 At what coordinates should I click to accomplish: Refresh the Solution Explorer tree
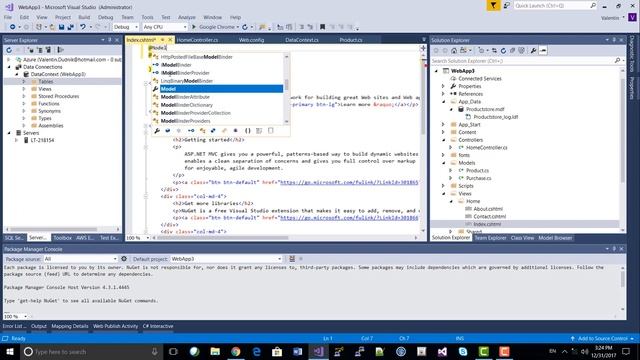coord(503,51)
